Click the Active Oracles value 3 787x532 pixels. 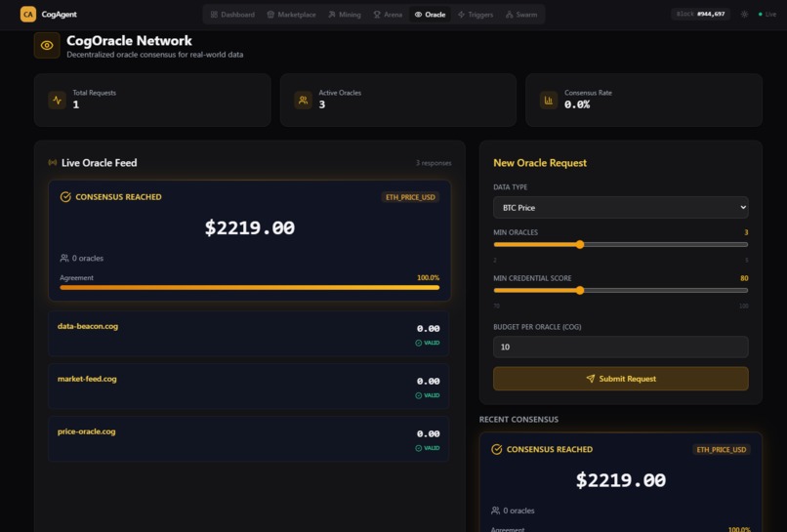(x=321, y=104)
